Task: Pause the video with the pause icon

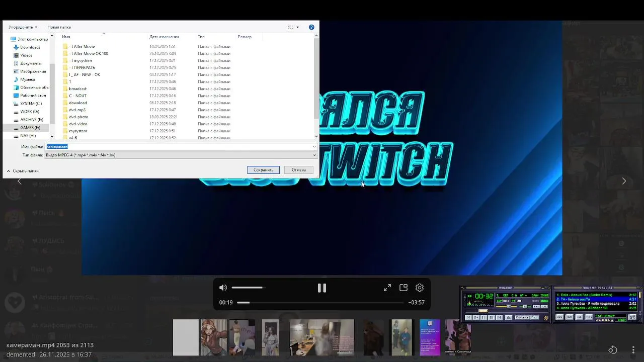Action: pos(322,288)
